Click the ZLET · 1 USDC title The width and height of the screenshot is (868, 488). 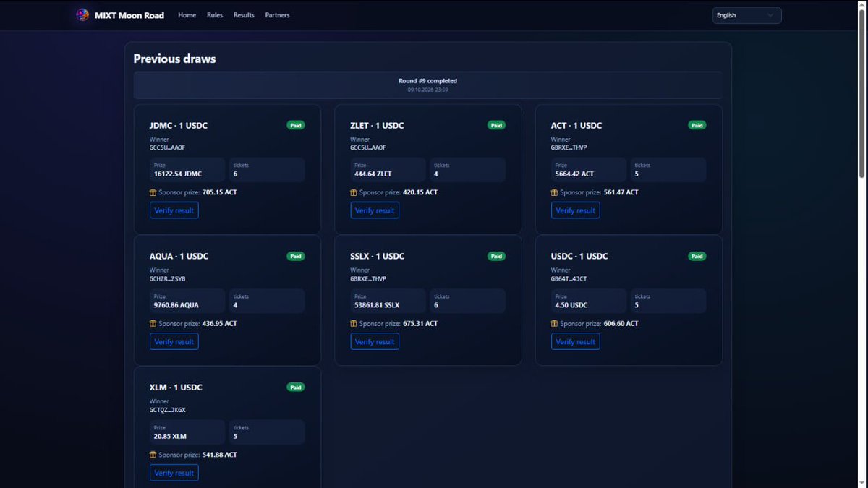(377, 126)
